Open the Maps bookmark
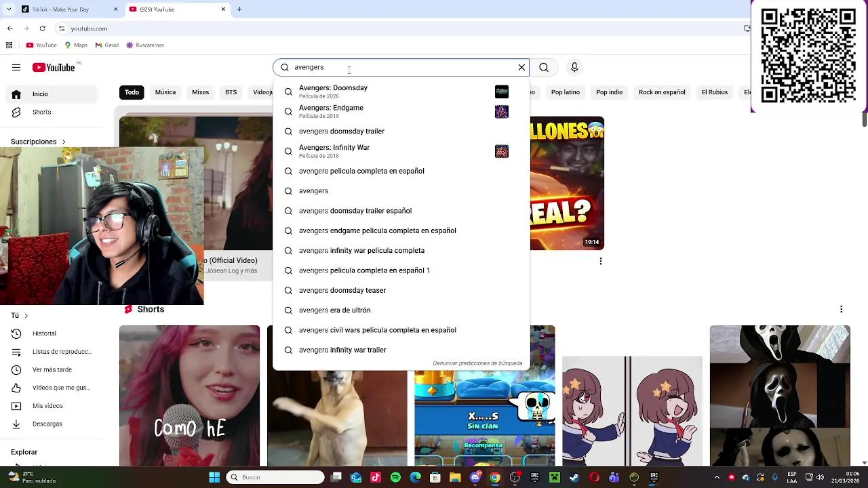 click(76, 45)
